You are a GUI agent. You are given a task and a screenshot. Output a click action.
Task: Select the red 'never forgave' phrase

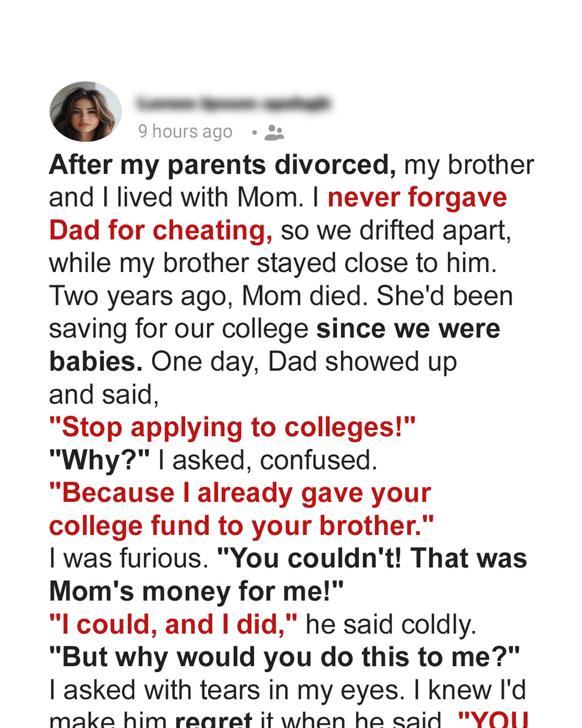[417, 197]
